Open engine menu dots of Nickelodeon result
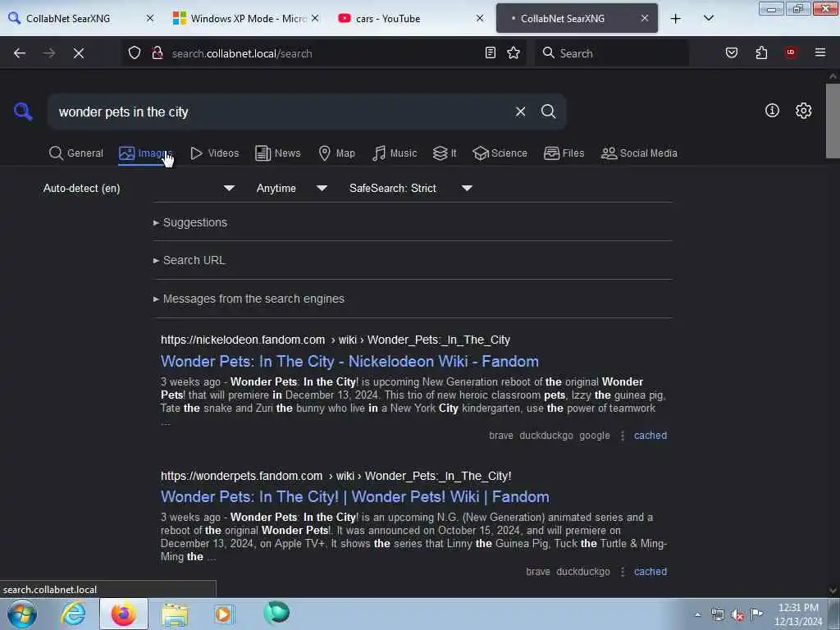Screen dimensions: 840x630 coord(622,436)
